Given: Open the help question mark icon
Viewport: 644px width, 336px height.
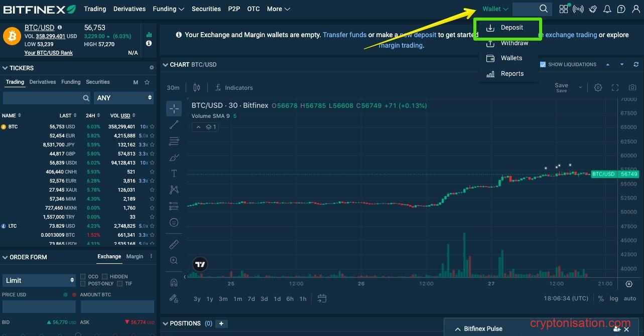Looking at the screenshot, I should click(621, 9).
